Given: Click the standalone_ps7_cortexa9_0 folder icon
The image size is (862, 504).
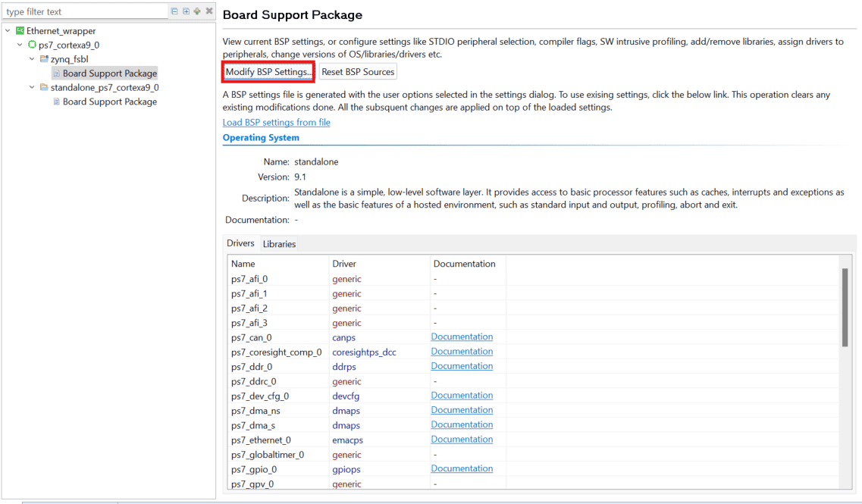Looking at the screenshot, I should click(x=44, y=88).
